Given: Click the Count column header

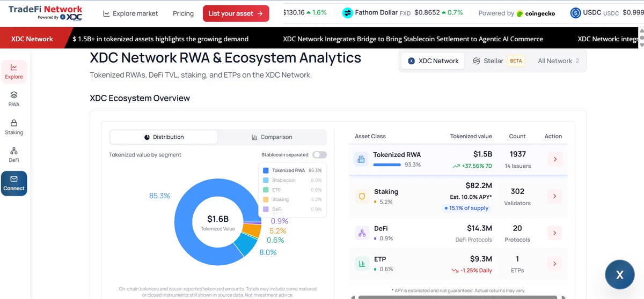Looking at the screenshot, I should (517, 137).
